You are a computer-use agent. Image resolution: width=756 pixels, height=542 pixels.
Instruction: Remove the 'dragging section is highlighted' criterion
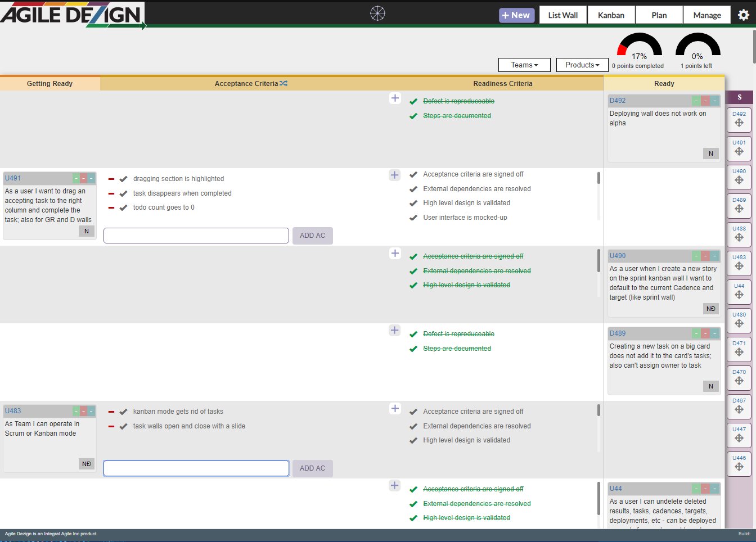click(111, 179)
